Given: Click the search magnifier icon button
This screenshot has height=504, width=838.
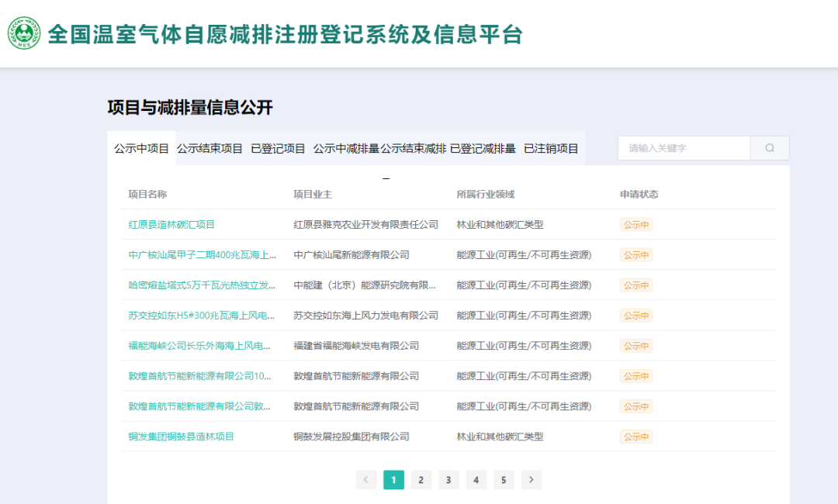Looking at the screenshot, I should point(769,148).
